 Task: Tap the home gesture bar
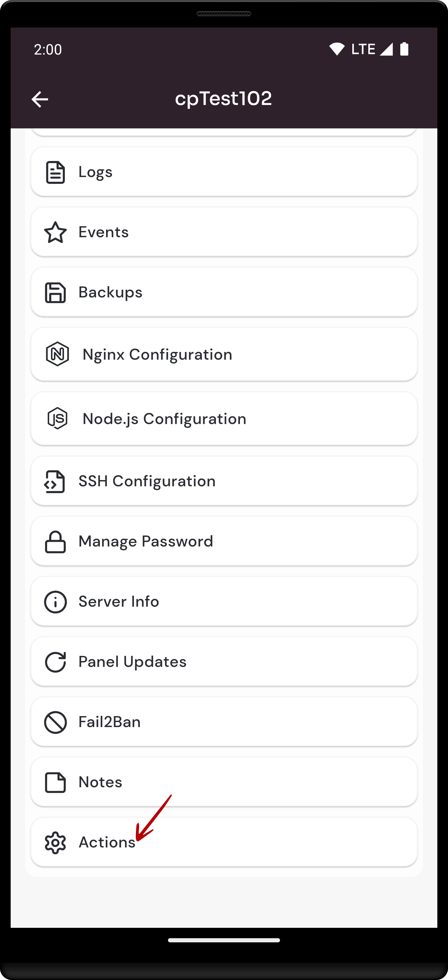click(x=224, y=940)
